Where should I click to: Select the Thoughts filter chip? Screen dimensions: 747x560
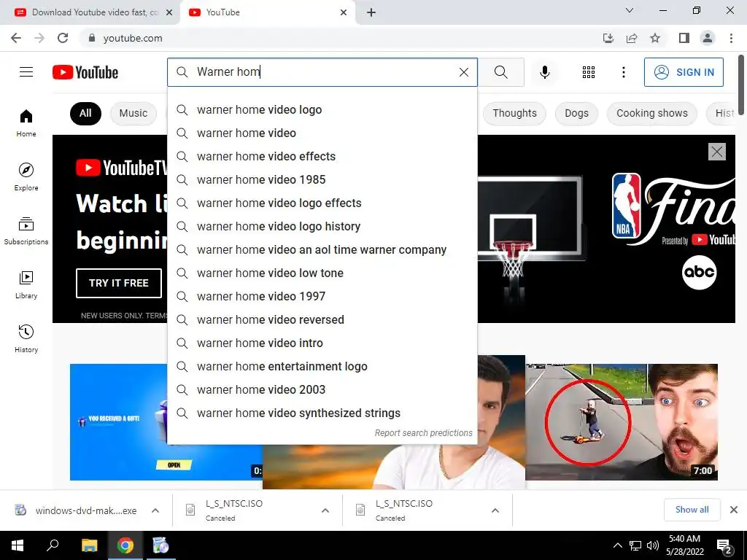[x=514, y=113]
